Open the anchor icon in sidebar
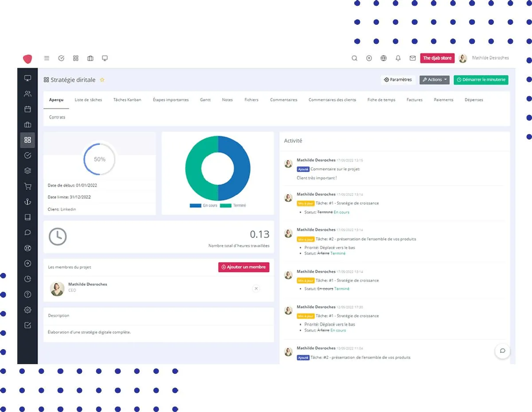 pyautogui.click(x=27, y=202)
